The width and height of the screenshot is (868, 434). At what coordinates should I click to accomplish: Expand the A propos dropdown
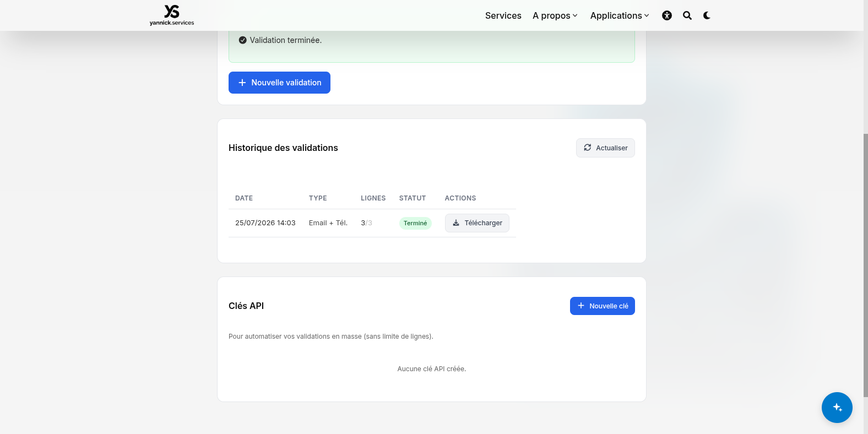[555, 15]
